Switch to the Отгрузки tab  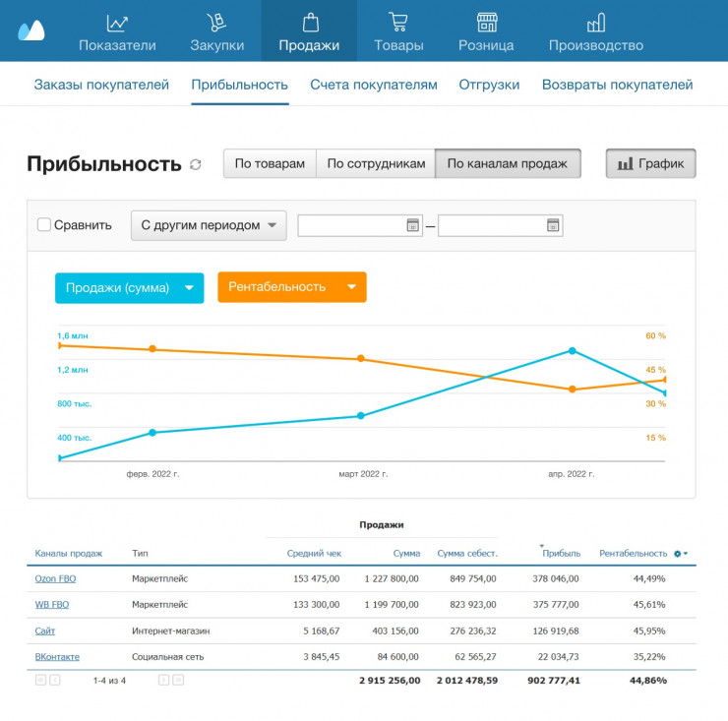click(x=489, y=85)
